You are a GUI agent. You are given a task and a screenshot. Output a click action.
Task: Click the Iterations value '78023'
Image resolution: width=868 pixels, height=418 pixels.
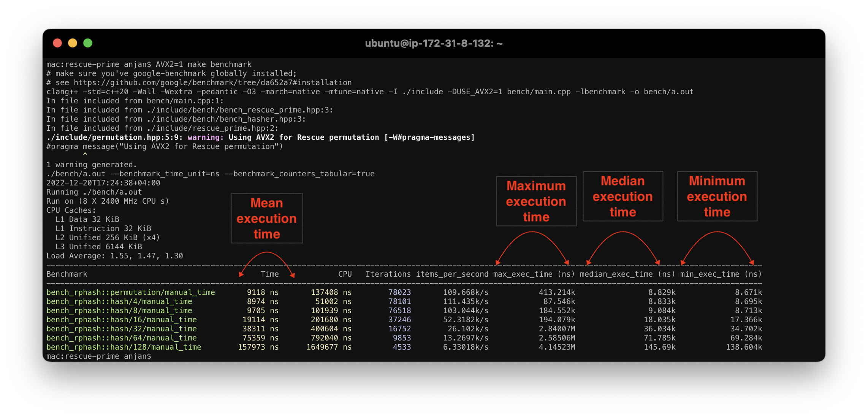pyautogui.click(x=400, y=292)
